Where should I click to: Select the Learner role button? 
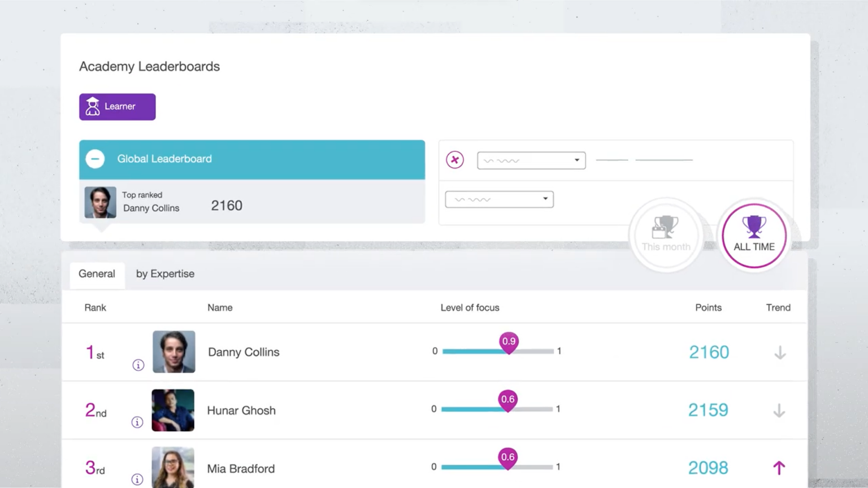pos(117,106)
